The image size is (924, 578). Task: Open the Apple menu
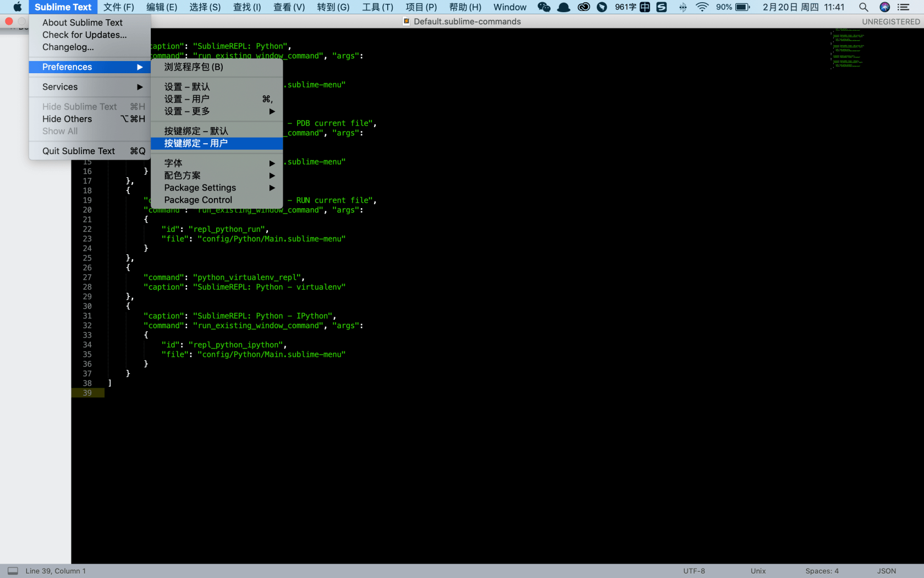pos(17,7)
